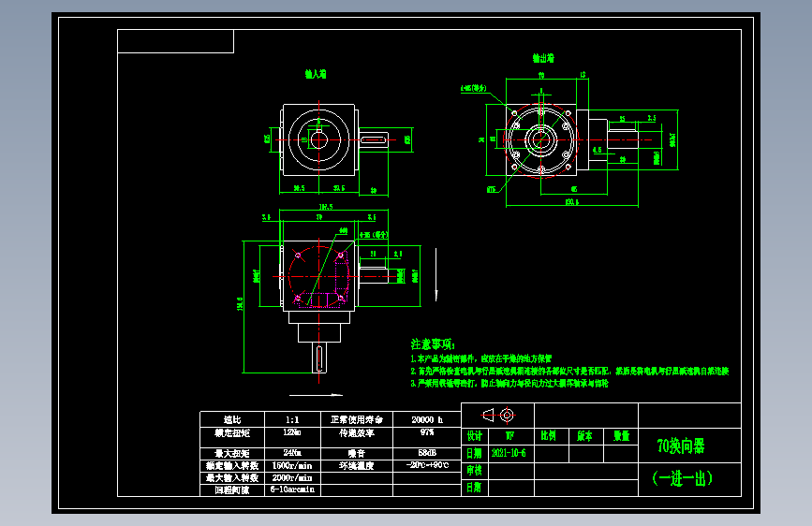Click the '1:1' ratio value cell
This screenshot has width=812, height=526.
pyautogui.click(x=292, y=420)
